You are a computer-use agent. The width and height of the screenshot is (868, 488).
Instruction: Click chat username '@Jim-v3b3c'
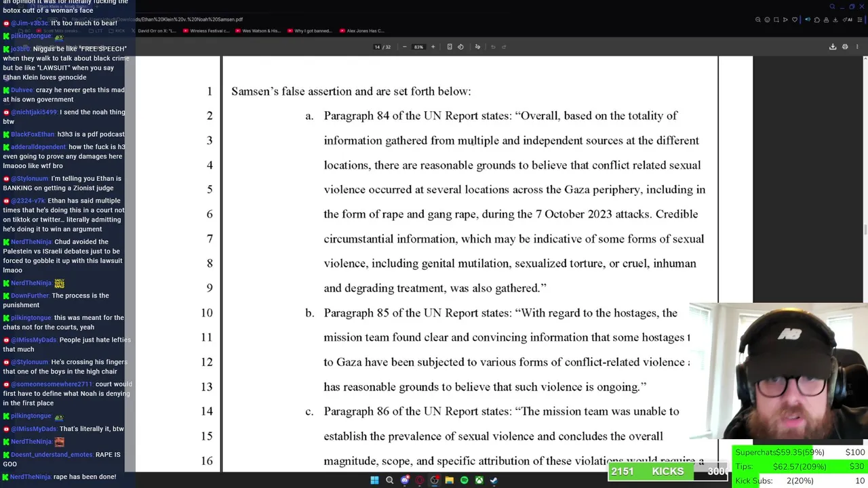(x=30, y=23)
